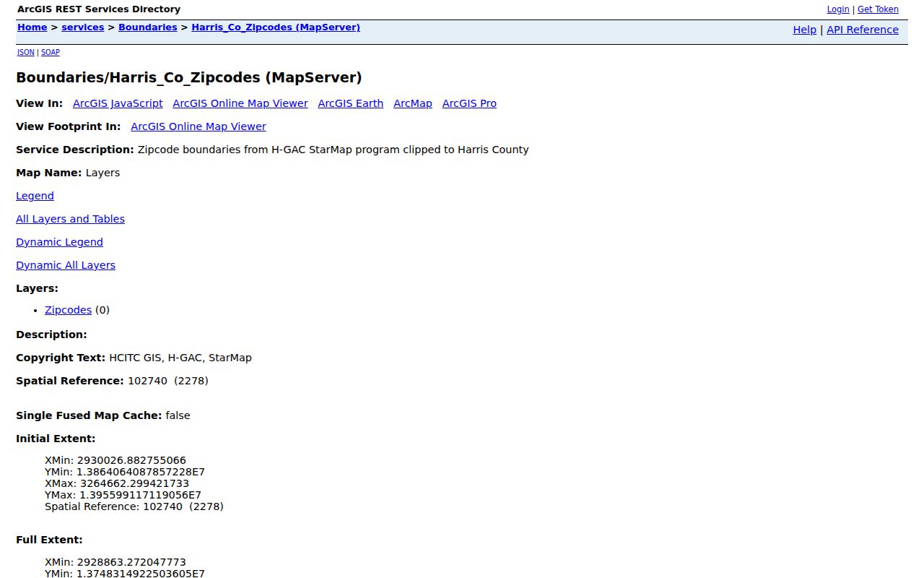Click the XMax value 3264662.299421733
The image size is (924, 578).
(x=134, y=483)
